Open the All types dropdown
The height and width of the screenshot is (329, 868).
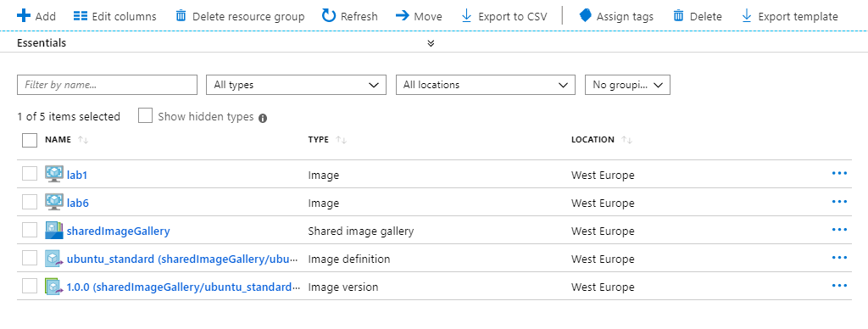[296, 85]
